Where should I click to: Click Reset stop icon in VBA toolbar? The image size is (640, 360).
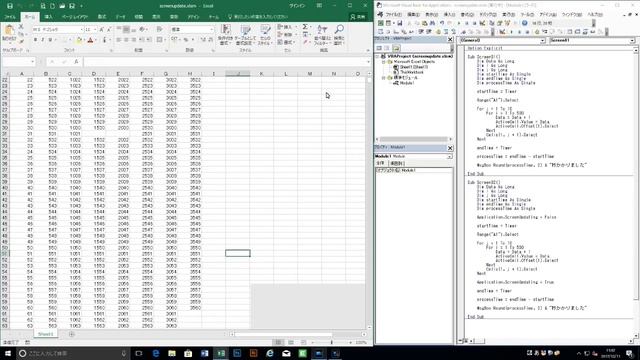[474, 23]
